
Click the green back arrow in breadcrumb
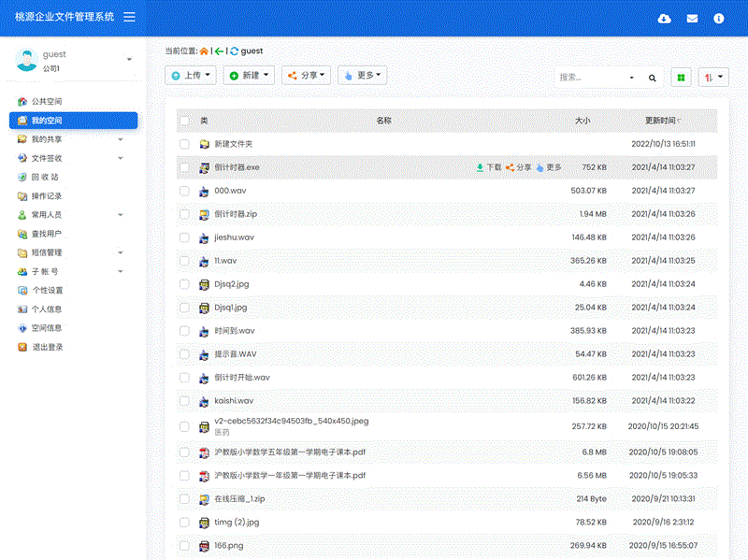pyautogui.click(x=219, y=51)
